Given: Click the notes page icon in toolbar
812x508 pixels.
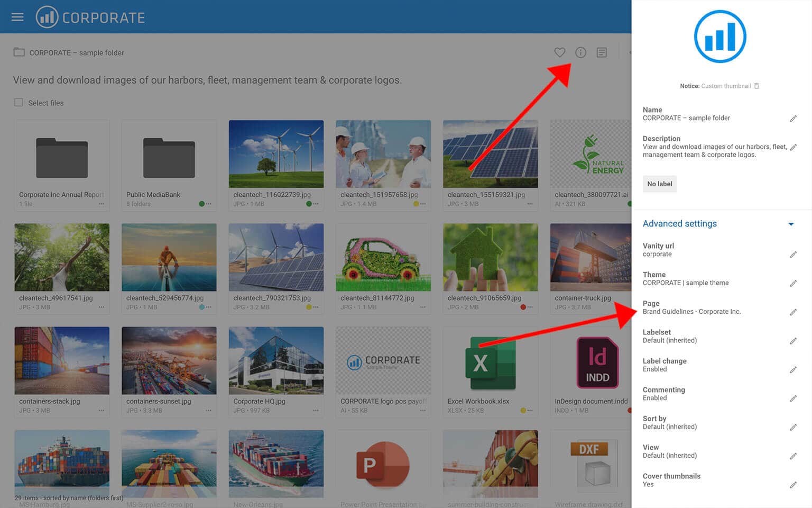Looking at the screenshot, I should click(x=602, y=52).
